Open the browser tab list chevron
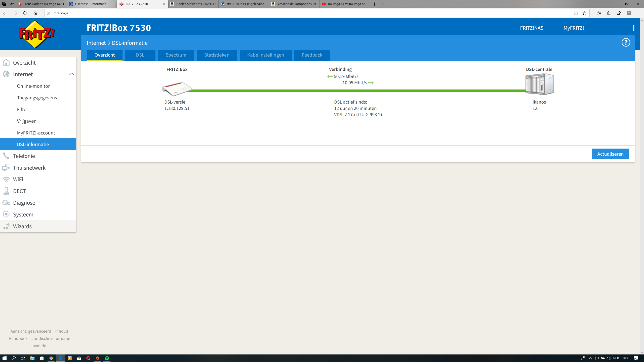This screenshot has height=362, width=644. 382,4
